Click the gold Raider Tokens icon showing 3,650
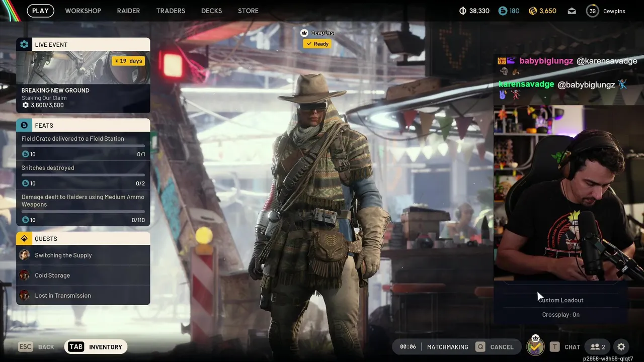This screenshot has width=644, height=362. click(x=533, y=11)
